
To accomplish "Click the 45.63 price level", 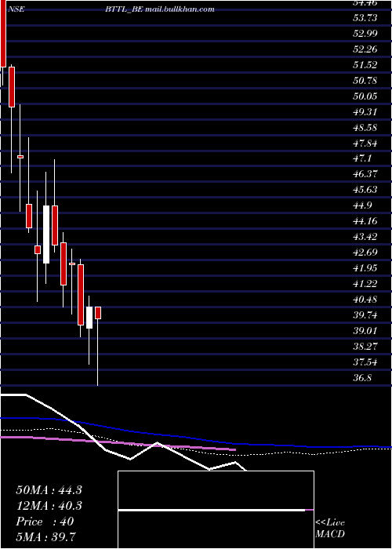I will [365, 190].
